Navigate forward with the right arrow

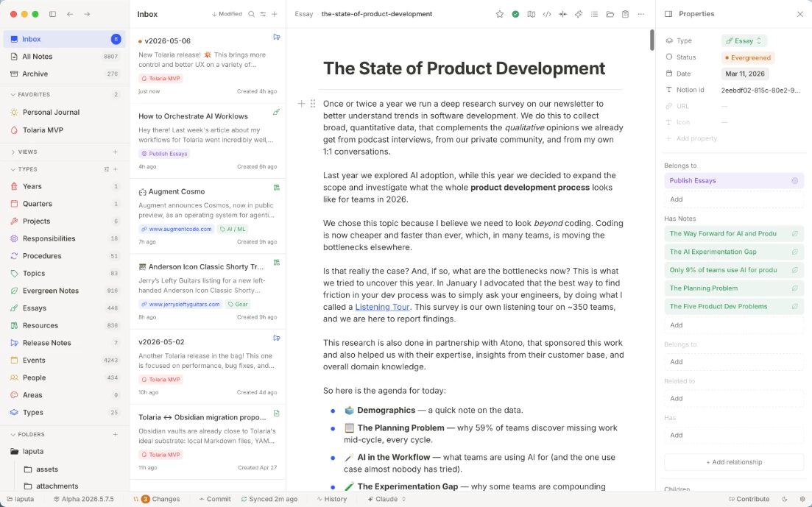[87, 14]
